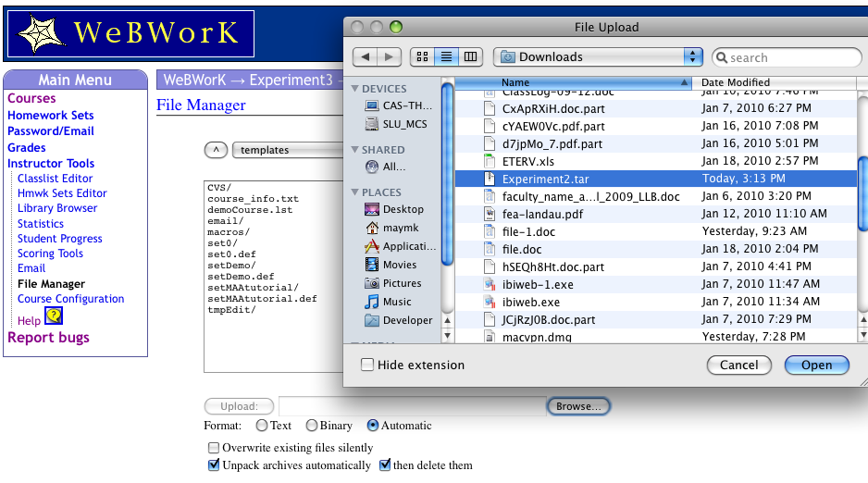
Task: Open Password/Email menu item
Action: [50, 131]
